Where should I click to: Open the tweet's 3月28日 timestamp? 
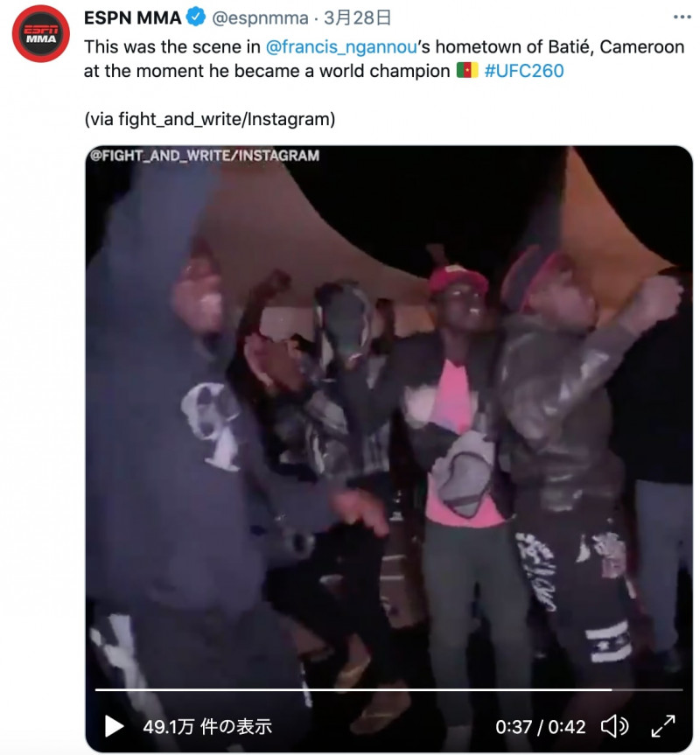click(x=357, y=17)
